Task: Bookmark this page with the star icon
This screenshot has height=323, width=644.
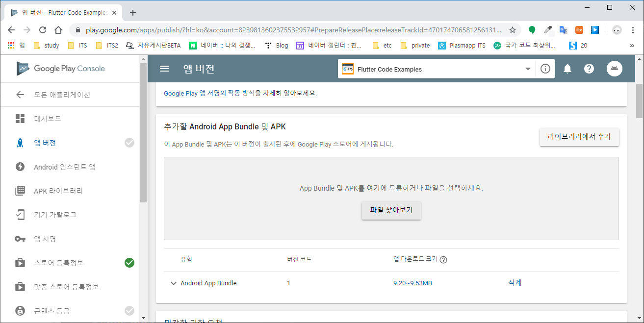Action: [x=513, y=30]
